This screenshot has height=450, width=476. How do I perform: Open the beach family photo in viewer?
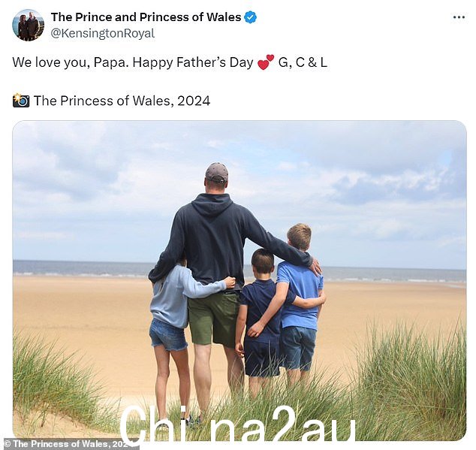pyautogui.click(x=240, y=279)
